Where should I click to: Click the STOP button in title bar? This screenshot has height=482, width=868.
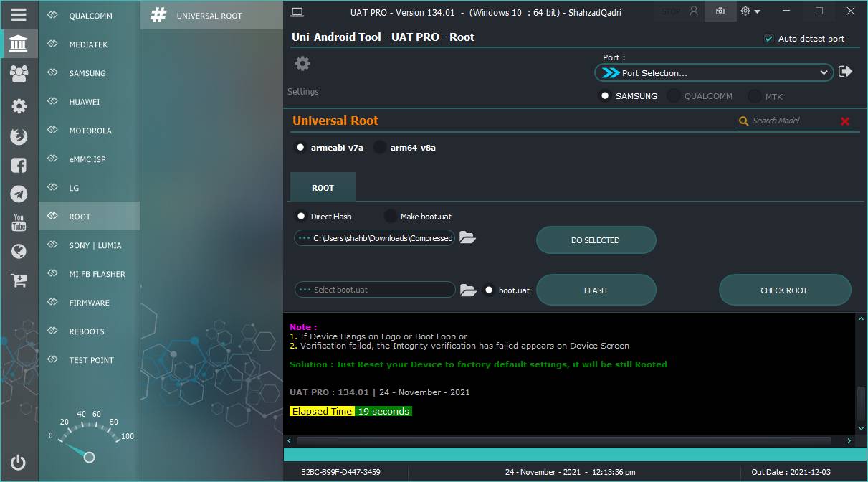pyautogui.click(x=672, y=11)
